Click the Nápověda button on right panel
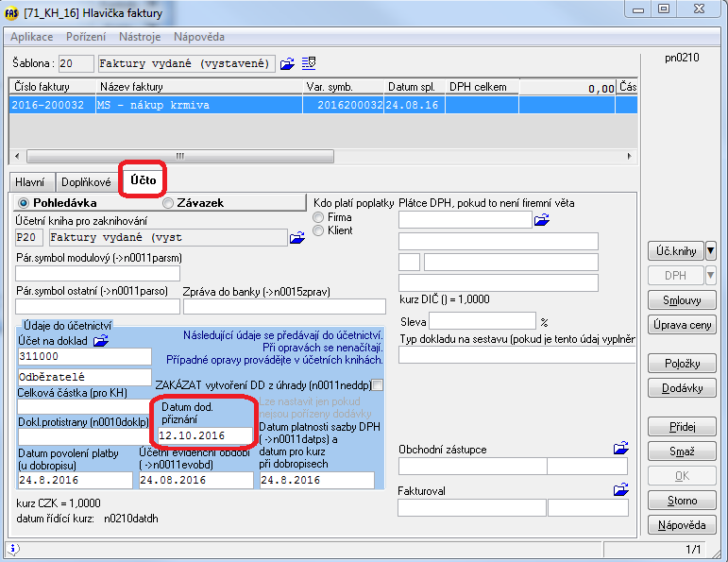 (682, 525)
